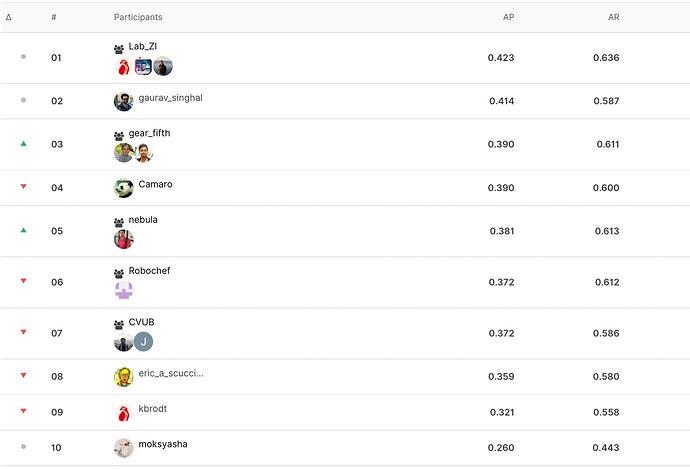Open the gaurav_singhal username link
Image resolution: width=690 pixels, height=469 pixels.
click(x=170, y=98)
